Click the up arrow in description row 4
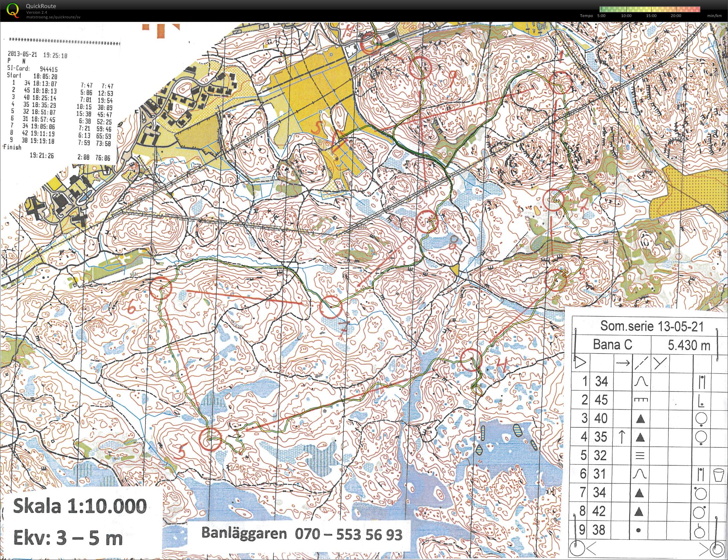The height and width of the screenshot is (560, 728). pos(621,437)
